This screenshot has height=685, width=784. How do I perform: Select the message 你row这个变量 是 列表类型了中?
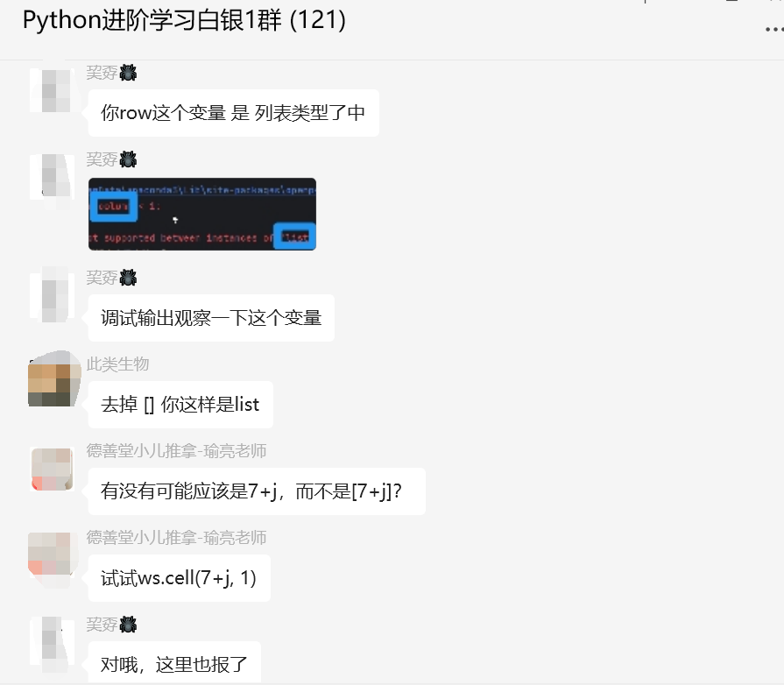(234, 113)
